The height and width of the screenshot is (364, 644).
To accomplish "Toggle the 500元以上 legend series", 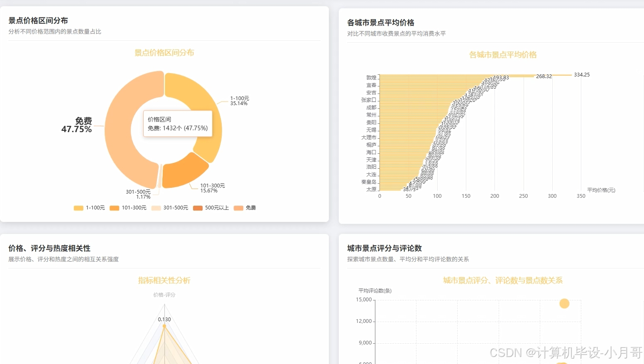I will (x=211, y=208).
